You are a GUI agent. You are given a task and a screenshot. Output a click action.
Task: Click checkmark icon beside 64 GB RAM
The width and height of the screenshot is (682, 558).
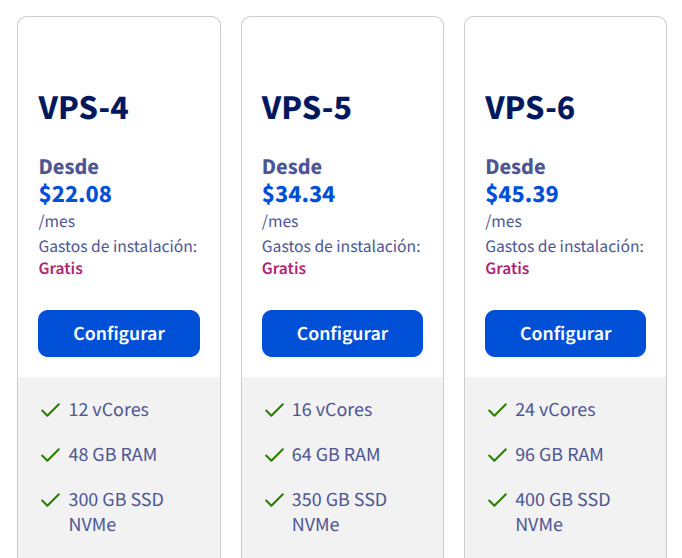(273, 455)
